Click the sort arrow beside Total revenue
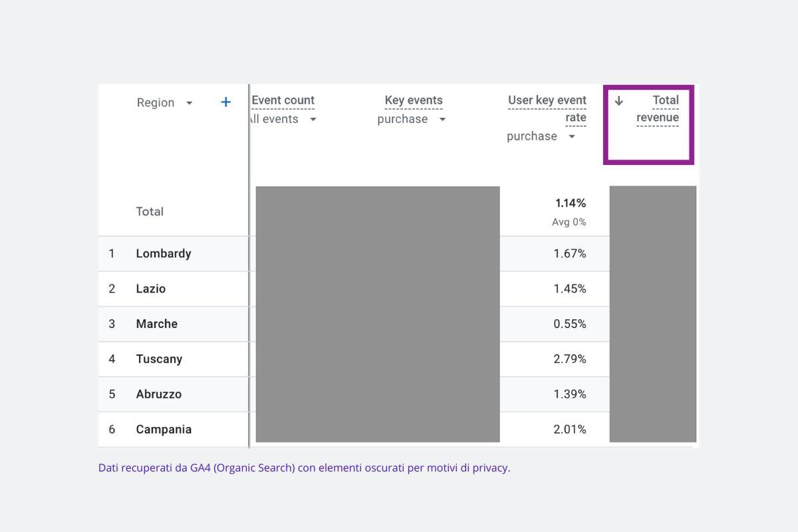 click(618, 101)
